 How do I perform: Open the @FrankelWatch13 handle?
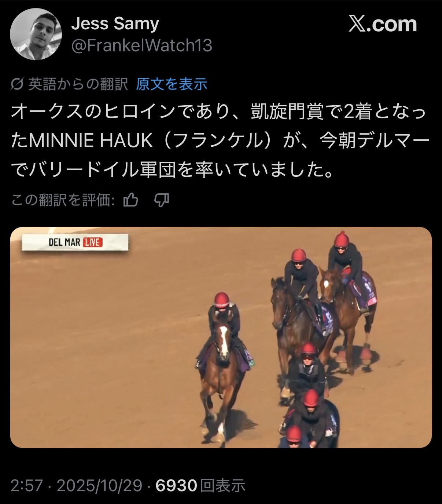pos(141,45)
